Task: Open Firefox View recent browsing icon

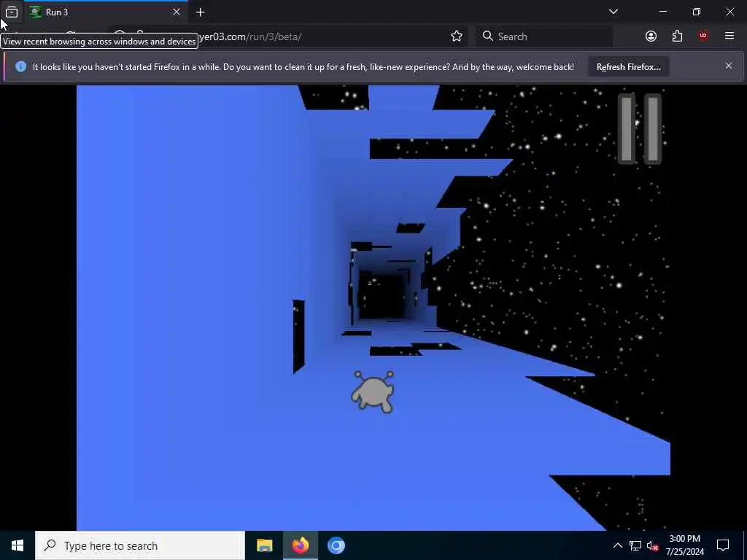Action: point(12,12)
